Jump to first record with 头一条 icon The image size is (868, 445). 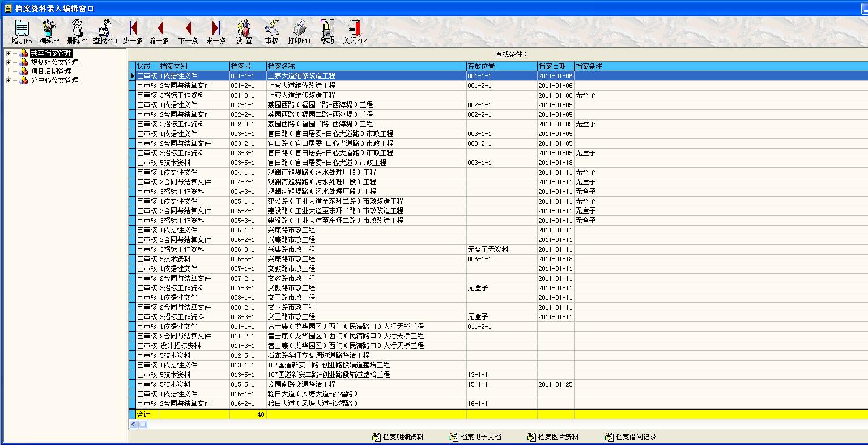(x=132, y=29)
